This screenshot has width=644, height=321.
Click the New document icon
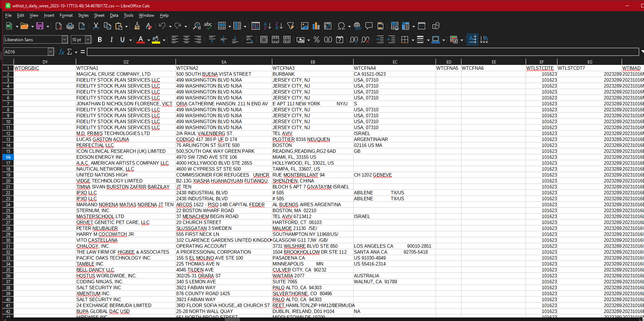click(x=9, y=26)
